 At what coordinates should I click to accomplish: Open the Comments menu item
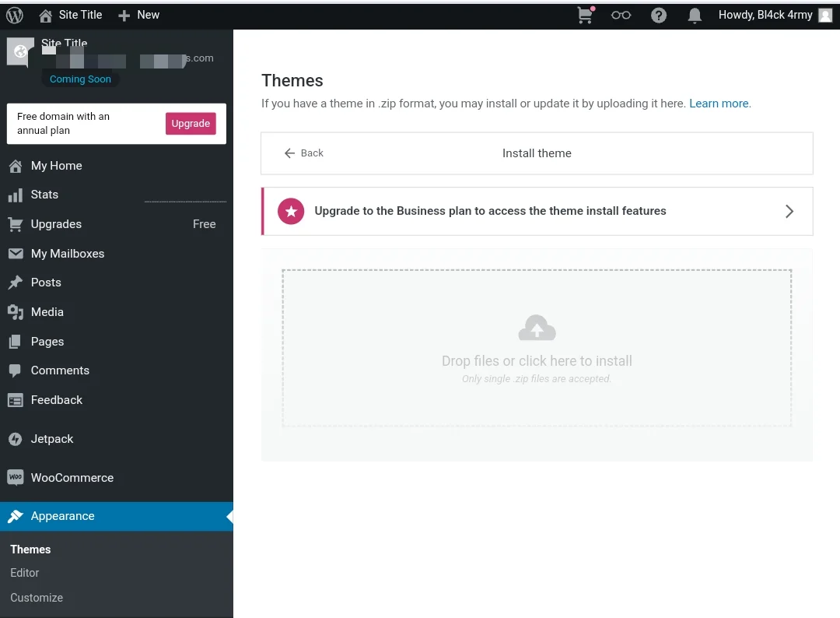[116, 371]
